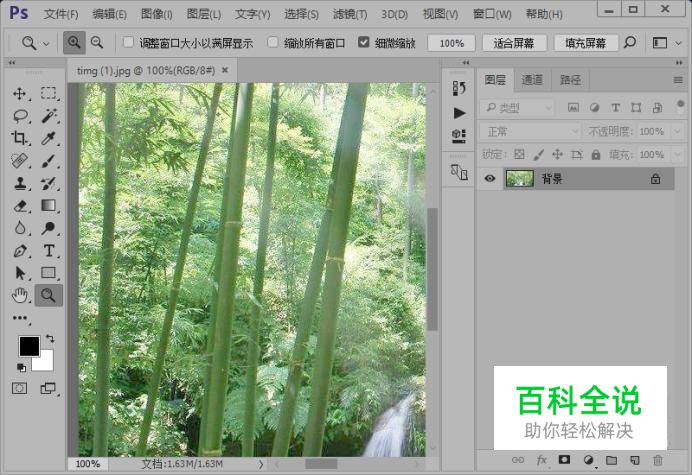Select the Hand tool

coord(20,295)
